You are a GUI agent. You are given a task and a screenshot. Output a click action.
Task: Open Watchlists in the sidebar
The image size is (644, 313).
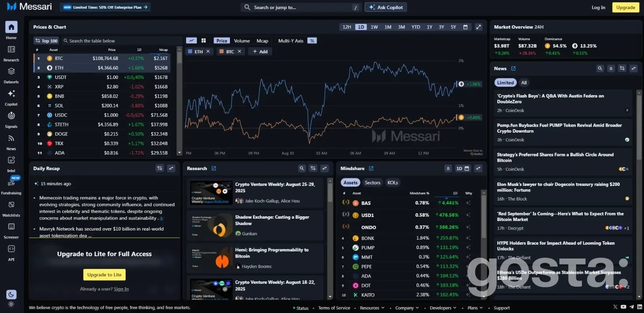[x=11, y=209]
